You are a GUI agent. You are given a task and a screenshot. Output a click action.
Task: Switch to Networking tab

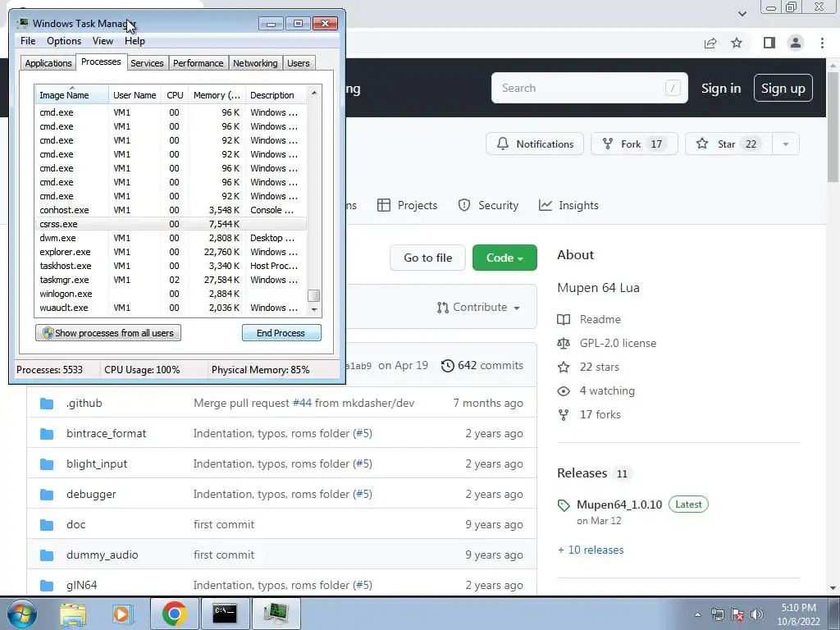[255, 63]
